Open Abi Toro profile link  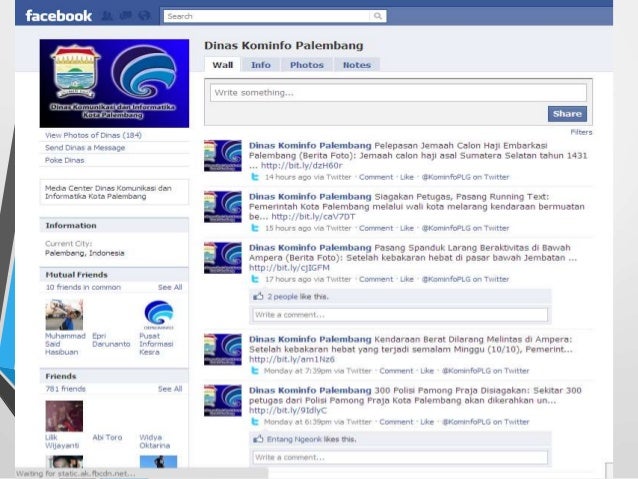[x=107, y=437]
